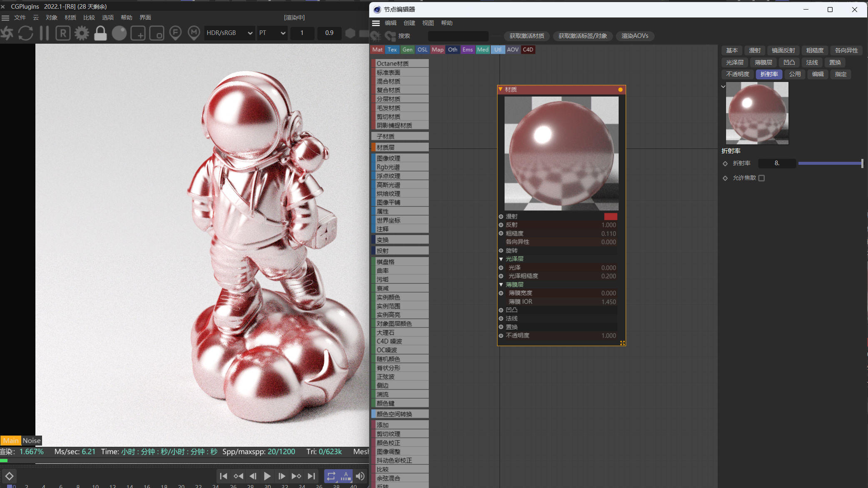Click the render value field showing 0.9
The width and height of the screenshot is (868, 488).
329,33
